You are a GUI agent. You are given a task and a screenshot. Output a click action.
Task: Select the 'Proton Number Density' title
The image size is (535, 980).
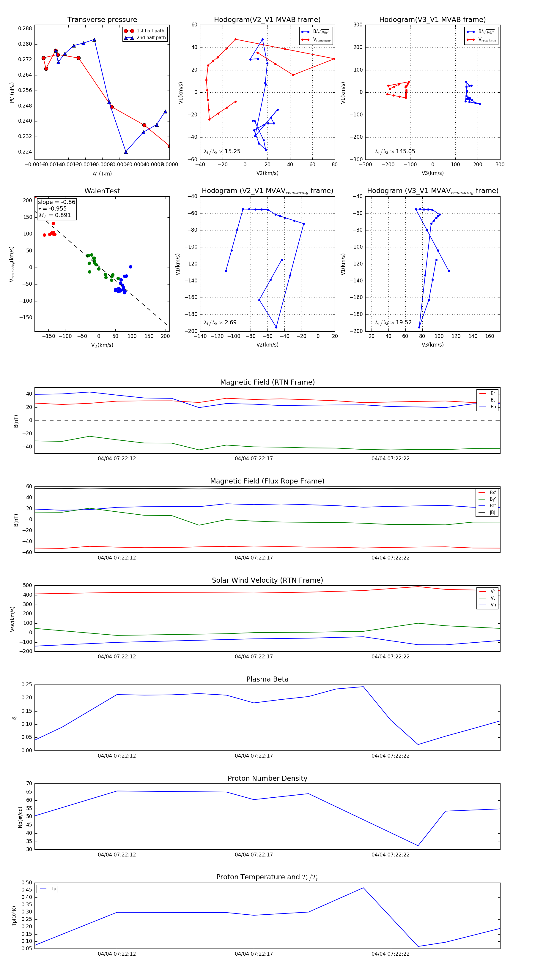coord(267,778)
